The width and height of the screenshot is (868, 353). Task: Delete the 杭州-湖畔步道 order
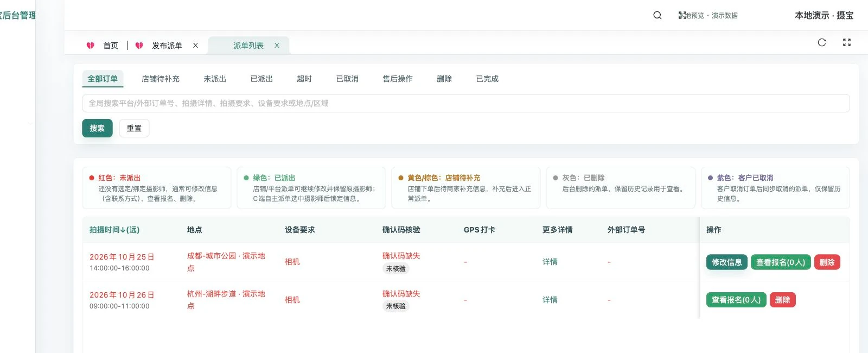782,300
